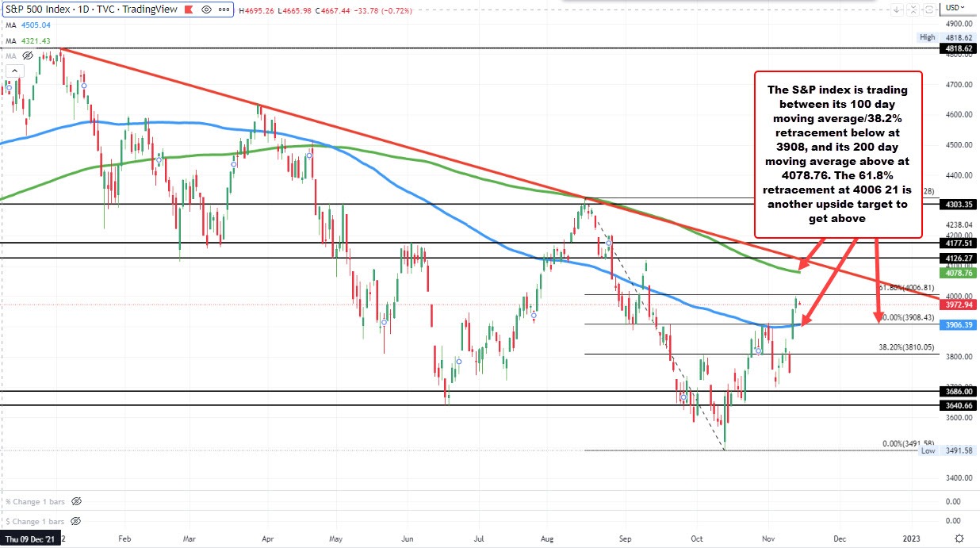Click the event marker circle in early November candles
This screenshot has width=980, height=548.
click(758, 351)
